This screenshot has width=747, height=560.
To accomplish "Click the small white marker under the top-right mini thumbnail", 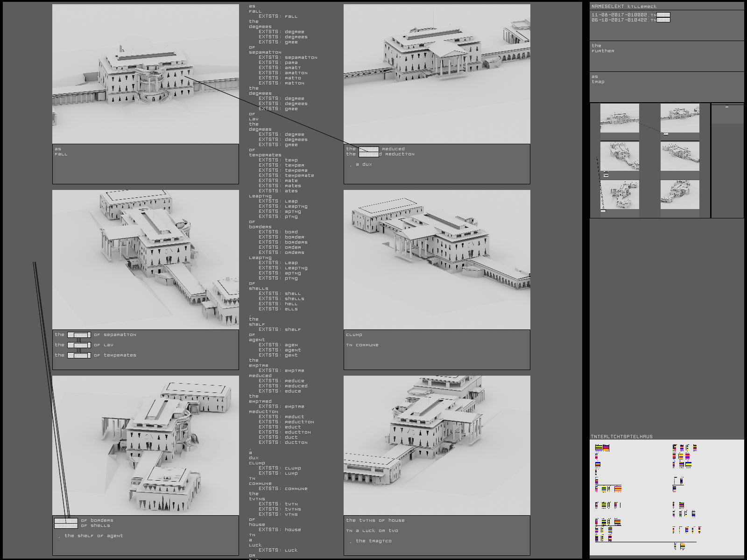I will point(666,134).
